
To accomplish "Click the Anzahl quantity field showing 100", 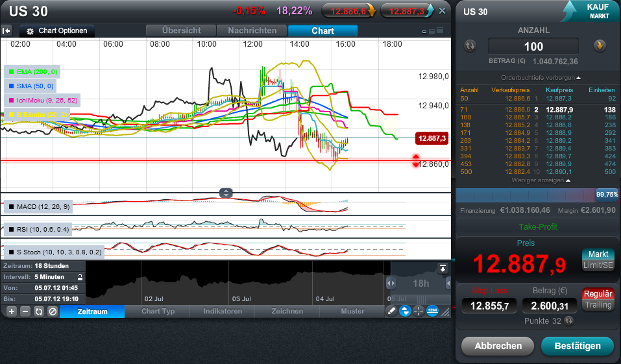I will (533, 46).
